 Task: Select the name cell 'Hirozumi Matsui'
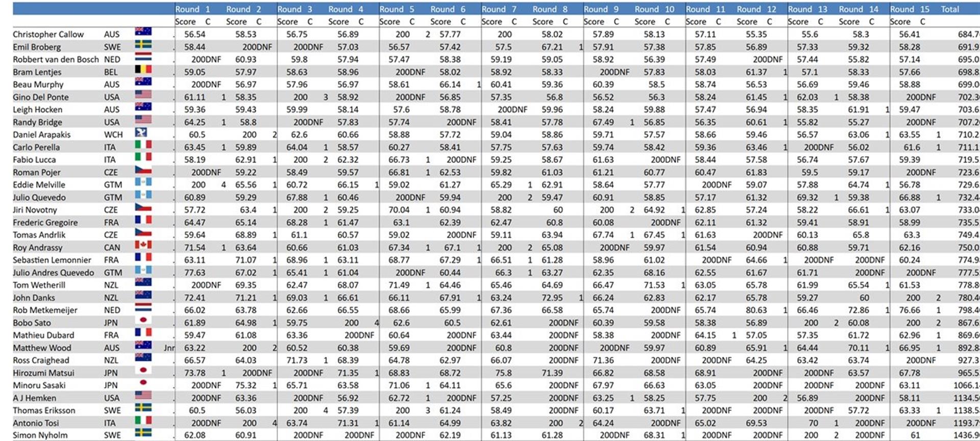[x=43, y=373]
